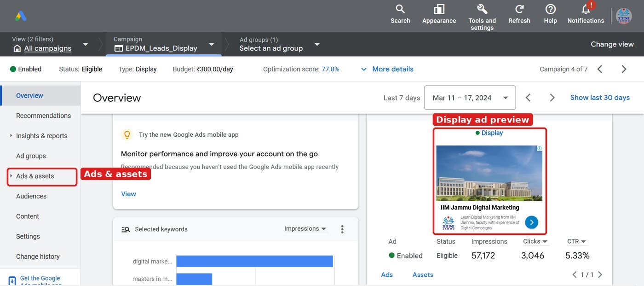Click the IIM Jammu Digital Marketing headline
This screenshot has height=286, width=644.
(480, 207)
